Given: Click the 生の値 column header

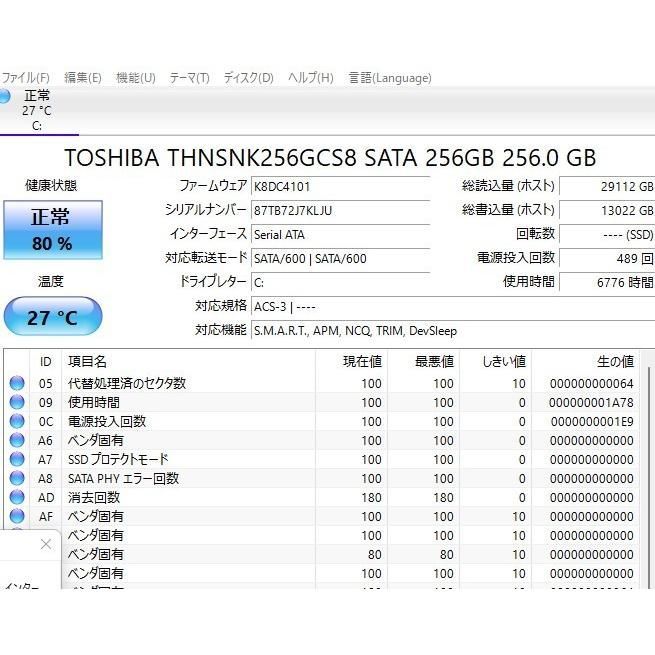Looking at the screenshot, I should click(x=585, y=361).
